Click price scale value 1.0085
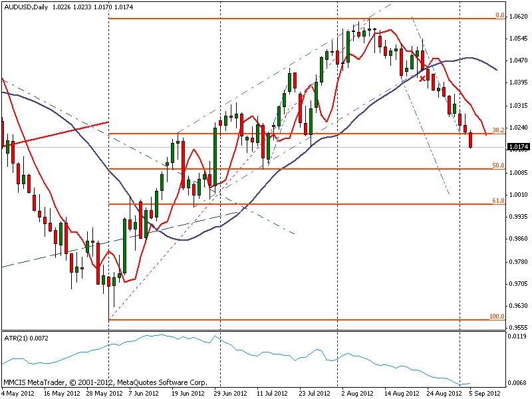The width and height of the screenshot is (532, 399). click(x=519, y=172)
